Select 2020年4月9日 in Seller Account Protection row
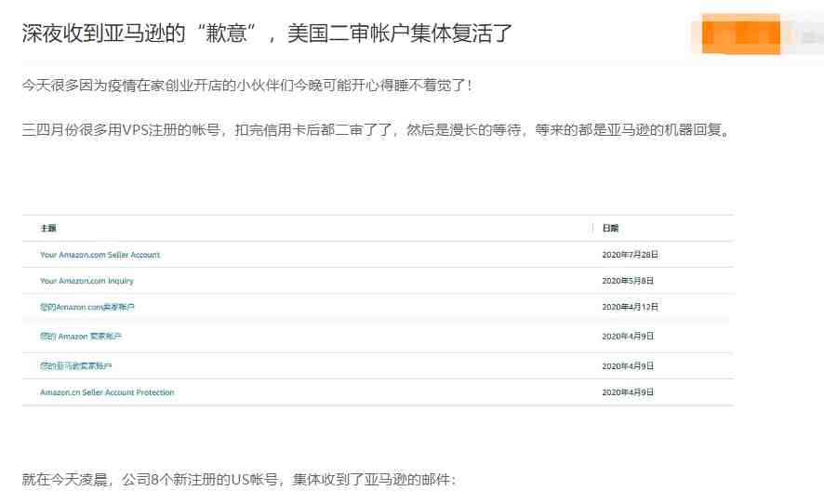This screenshot has height=504, width=824. [628, 392]
